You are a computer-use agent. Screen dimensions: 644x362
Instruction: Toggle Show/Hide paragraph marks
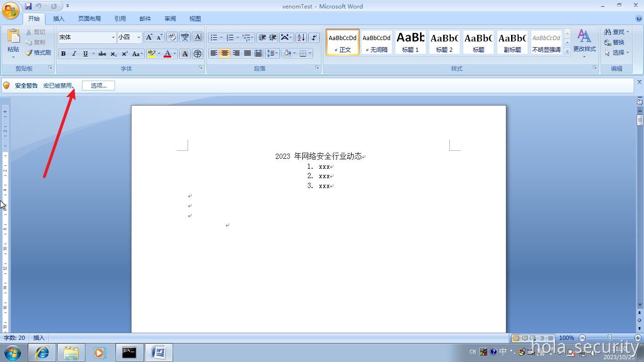tap(313, 37)
